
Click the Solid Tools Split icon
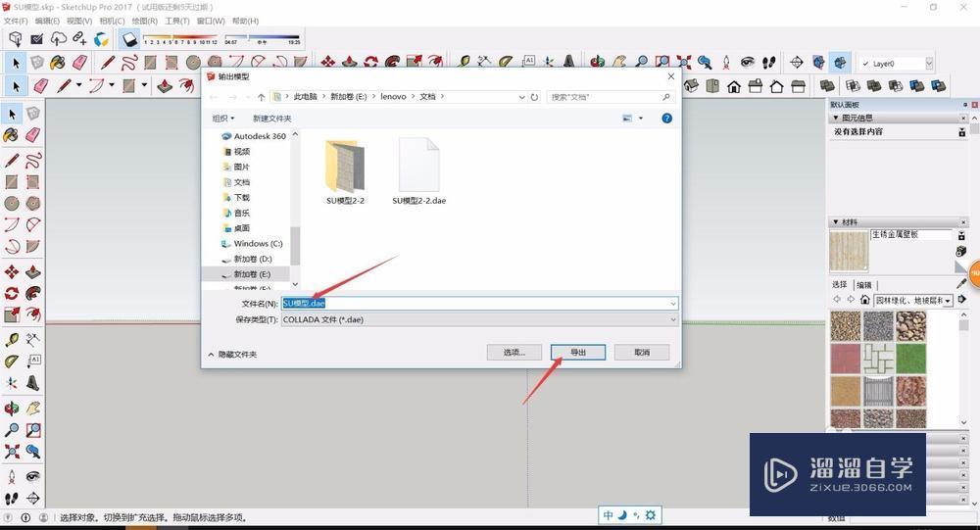click(938, 86)
